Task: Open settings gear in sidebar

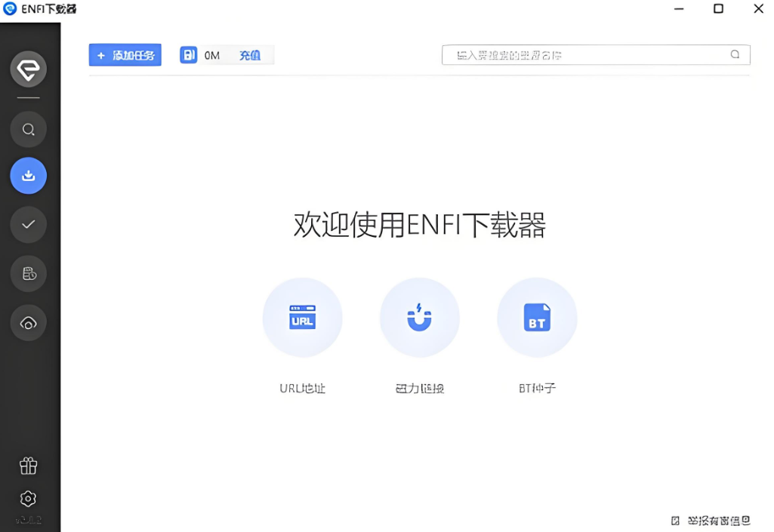Action: (28, 499)
